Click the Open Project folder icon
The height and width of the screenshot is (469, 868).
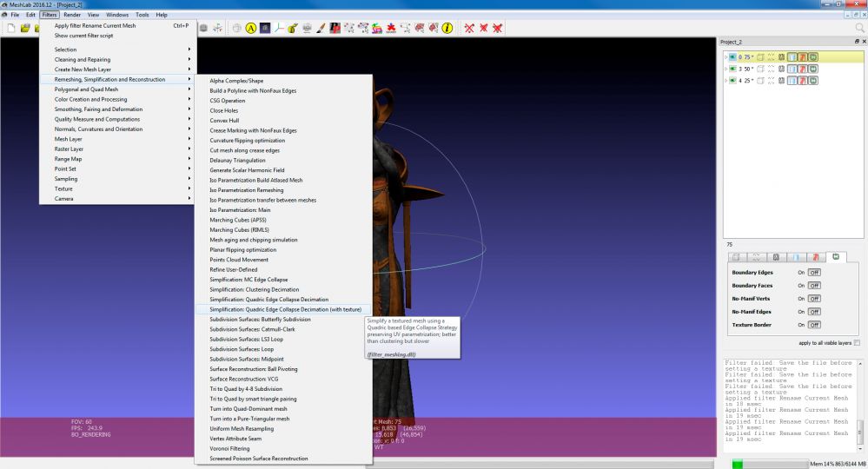(x=25, y=28)
